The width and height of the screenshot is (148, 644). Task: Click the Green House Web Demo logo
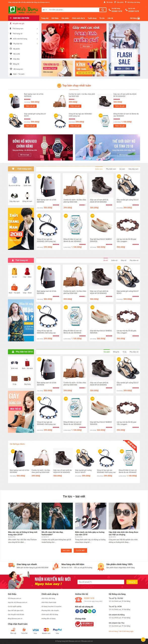pyautogui.click(x=22, y=10)
